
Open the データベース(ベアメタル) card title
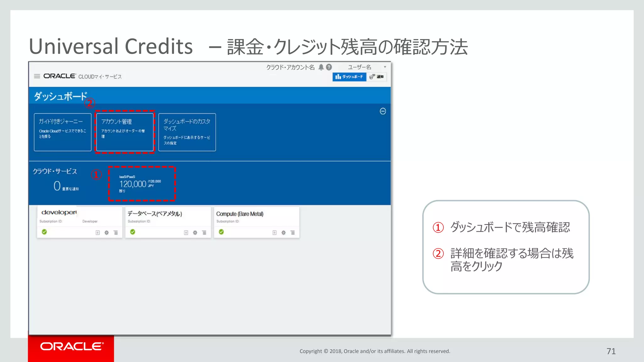click(155, 214)
